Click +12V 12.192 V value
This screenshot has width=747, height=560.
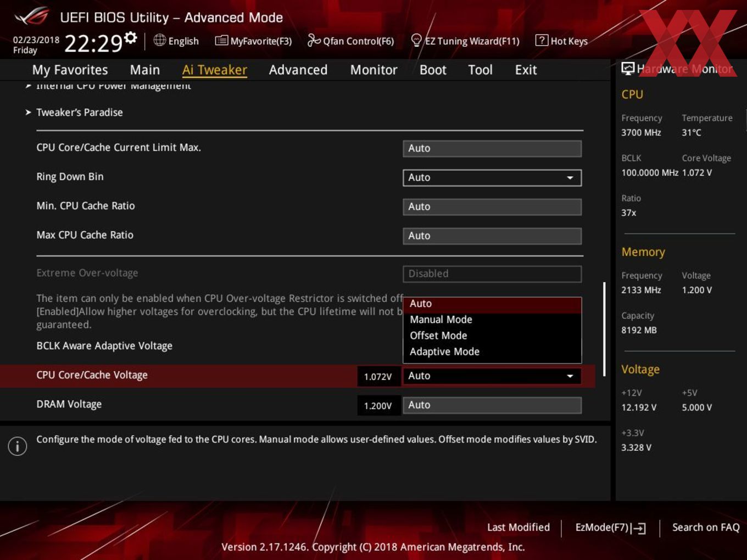[639, 407]
